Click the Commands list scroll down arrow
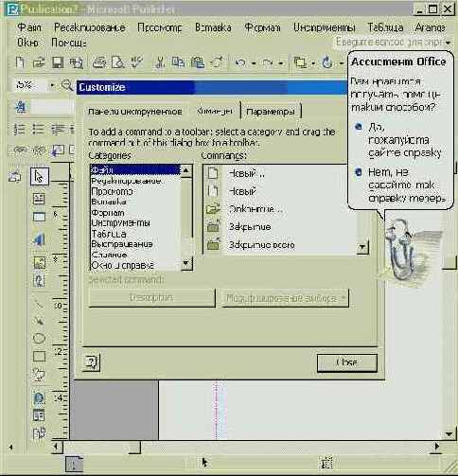The height and width of the screenshot is (476, 458). (362, 247)
